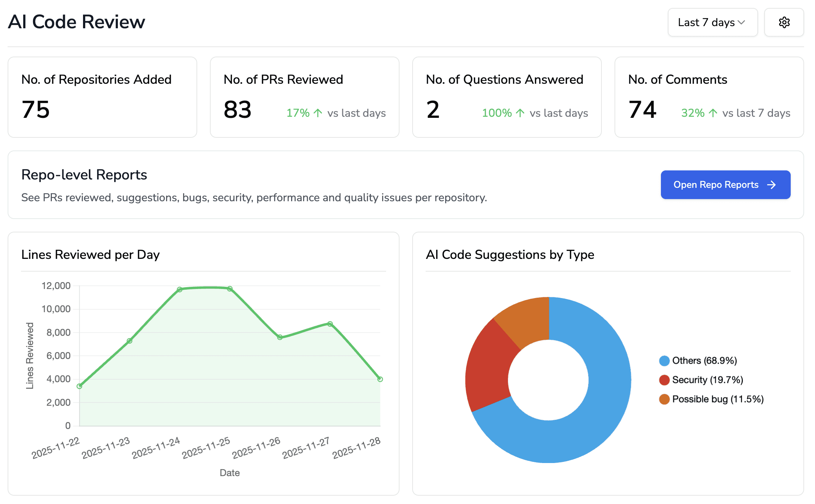Click the red Security legend dot

pos(664,380)
